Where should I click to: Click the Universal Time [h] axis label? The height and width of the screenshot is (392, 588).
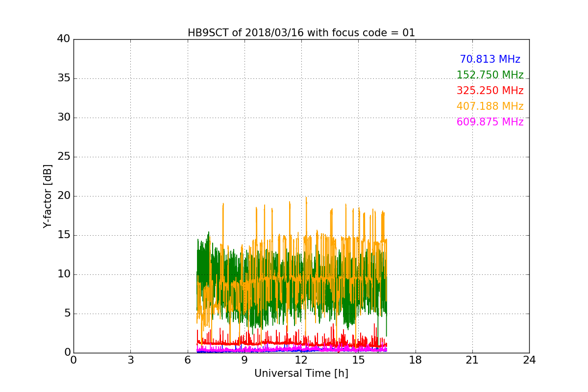coord(301,373)
